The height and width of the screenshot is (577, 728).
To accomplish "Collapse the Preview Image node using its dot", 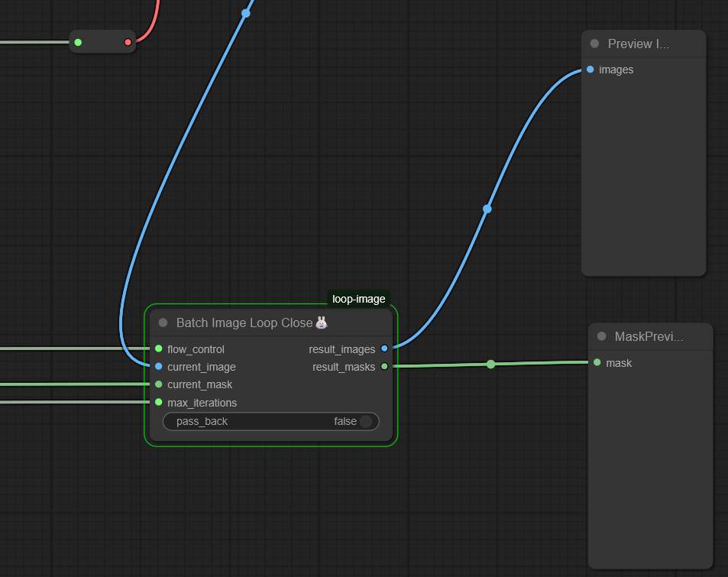I will click(x=594, y=44).
